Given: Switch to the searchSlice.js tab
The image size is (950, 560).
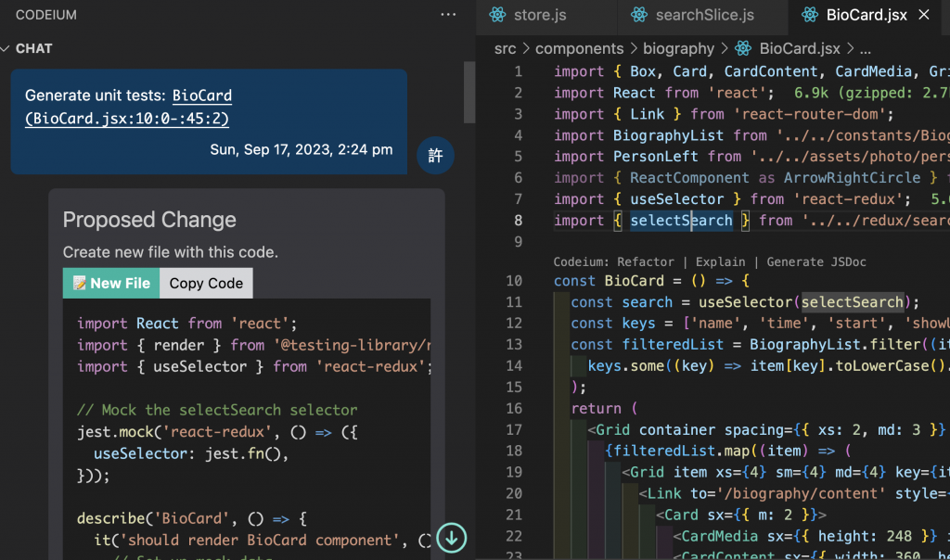Looking at the screenshot, I should point(705,15).
